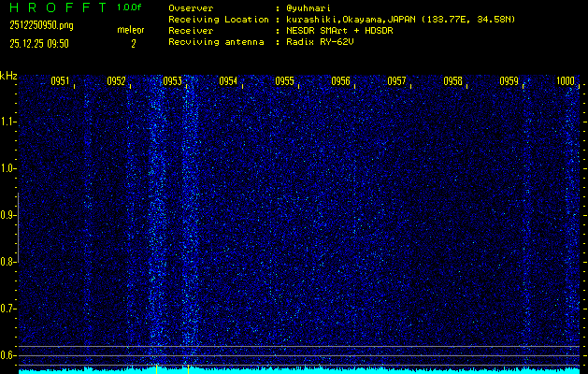
Task: Click the 0958 time marker
Action: coord(452,81)
